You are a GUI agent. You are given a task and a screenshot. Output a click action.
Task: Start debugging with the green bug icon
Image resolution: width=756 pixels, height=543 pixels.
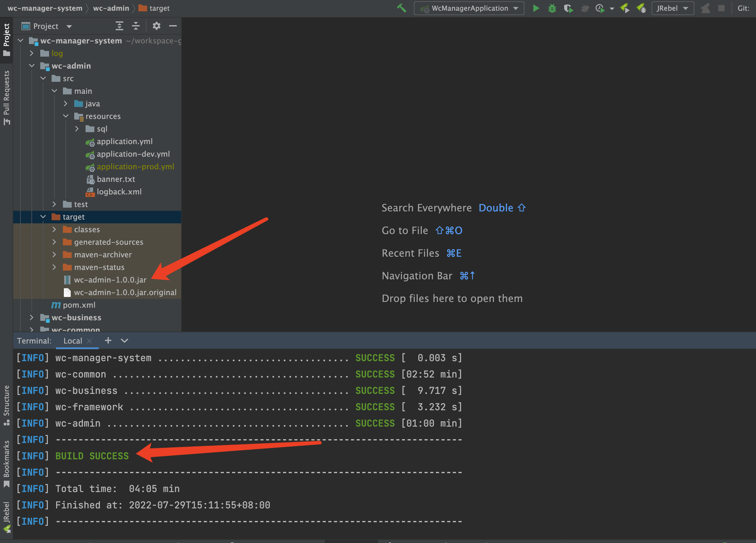click(552, 8)
